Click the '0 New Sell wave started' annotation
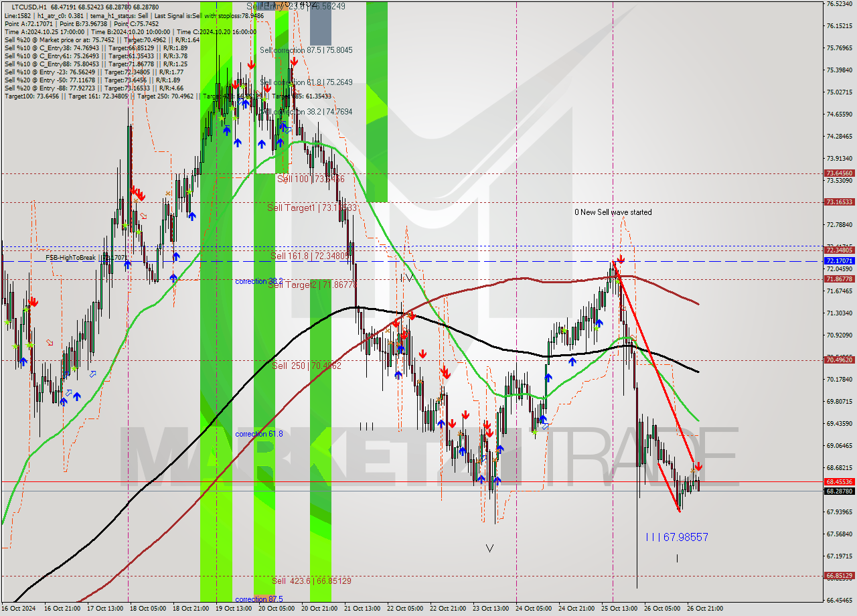 (x=613, y=212)
